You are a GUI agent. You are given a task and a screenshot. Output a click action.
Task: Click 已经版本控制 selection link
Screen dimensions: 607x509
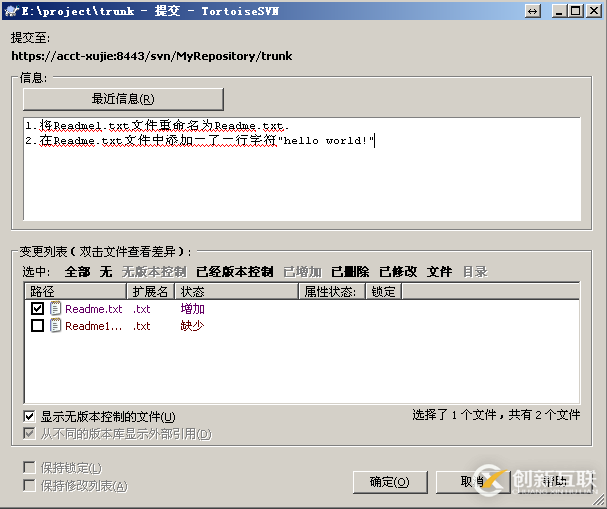[x=235, y=272]
